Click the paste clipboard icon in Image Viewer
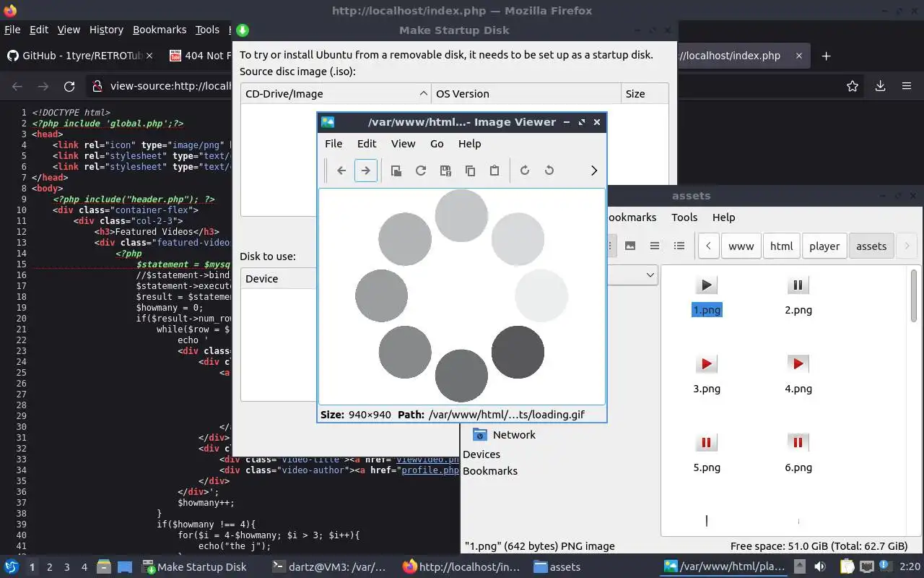 tap(494, 171)
